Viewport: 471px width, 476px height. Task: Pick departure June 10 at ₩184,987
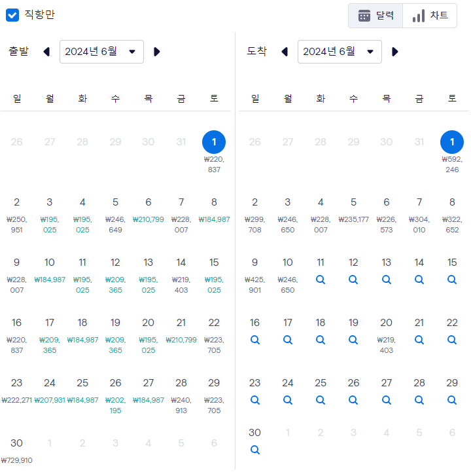[x=50, y=270]
